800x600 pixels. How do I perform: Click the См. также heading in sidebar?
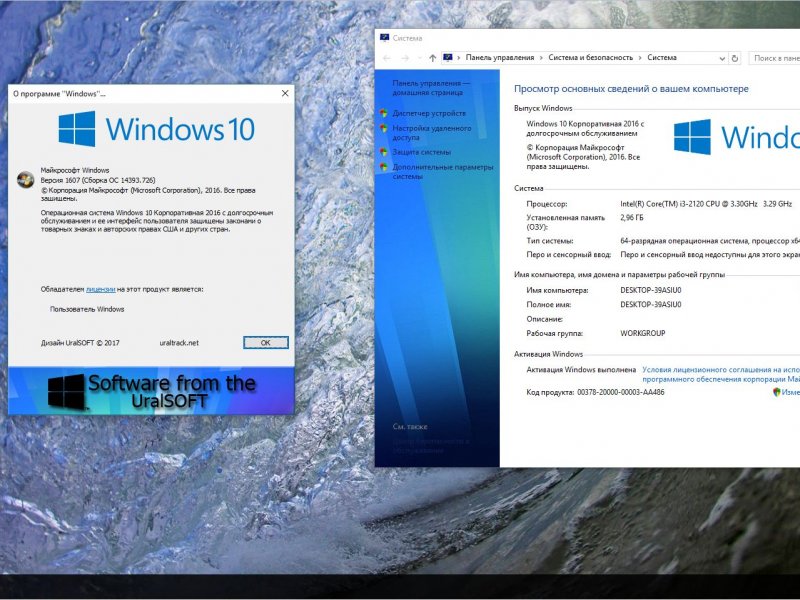tap(410, 427)
